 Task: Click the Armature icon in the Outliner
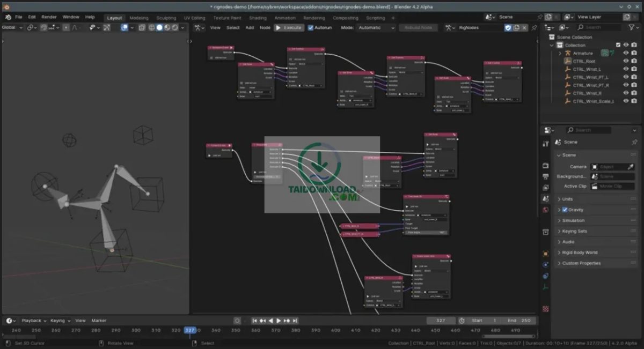coord(568,53)
